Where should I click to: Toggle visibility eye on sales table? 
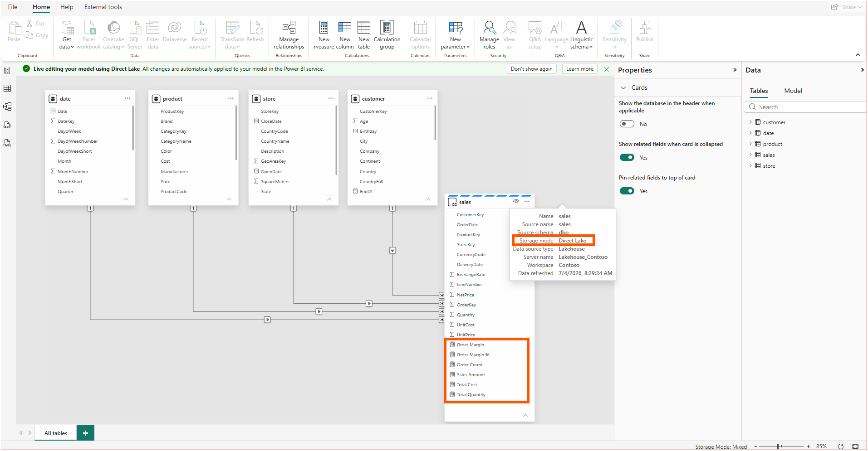pyautogui.click(x=516, y=202)
